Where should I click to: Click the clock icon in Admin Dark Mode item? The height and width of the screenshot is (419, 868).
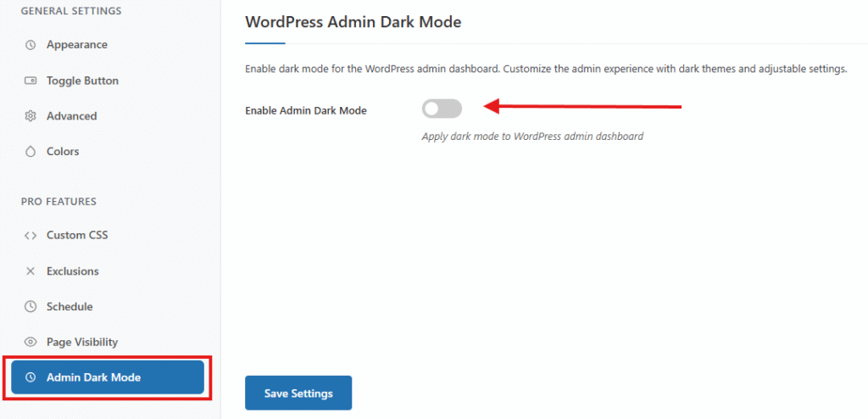click(x=31, y=378)
